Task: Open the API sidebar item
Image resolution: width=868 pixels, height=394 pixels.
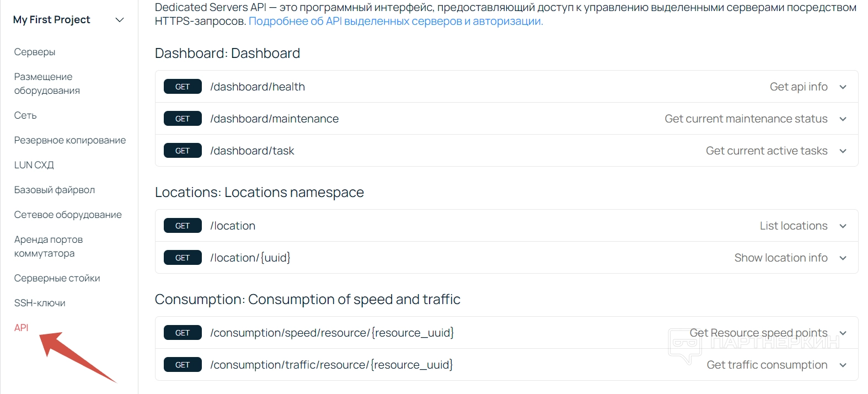Action: tap(22, 328)
